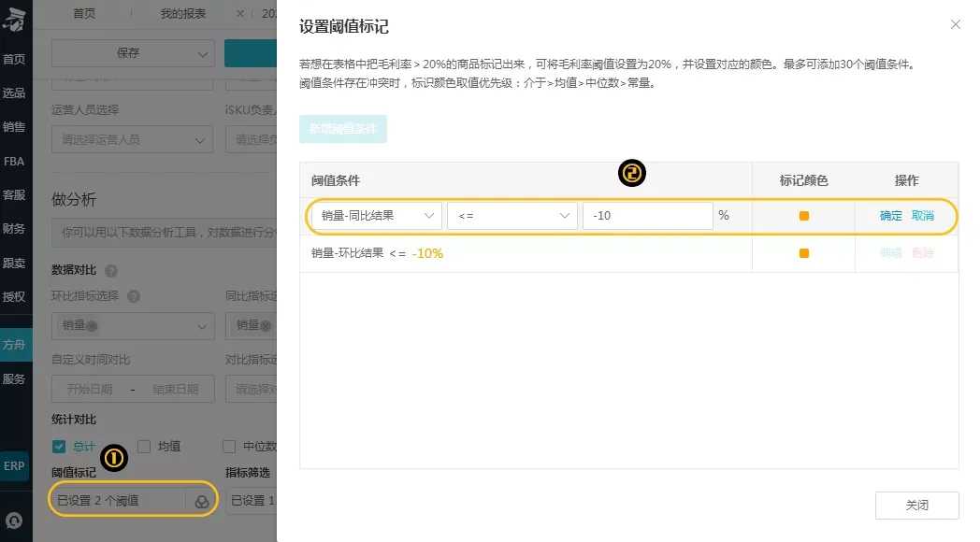Open 授权 in left sidebar
Screen dimensions: 980x542
click(14, 296)
